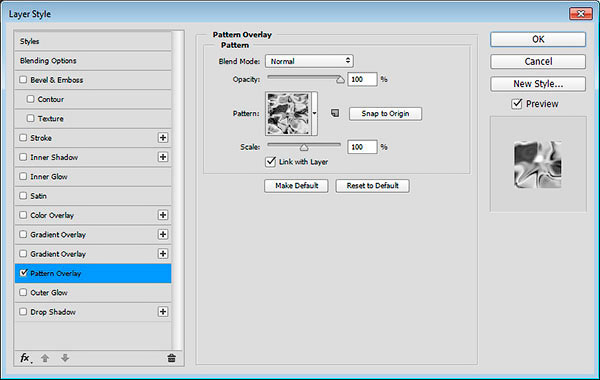600x380 pixels.
Task: Select the Inner Glow row label
Action: click(49, 176)
